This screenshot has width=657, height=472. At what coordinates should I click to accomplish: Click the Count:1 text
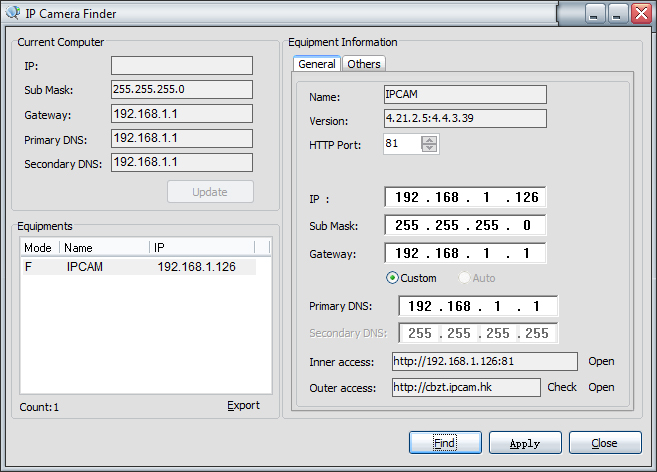[39, 407]
